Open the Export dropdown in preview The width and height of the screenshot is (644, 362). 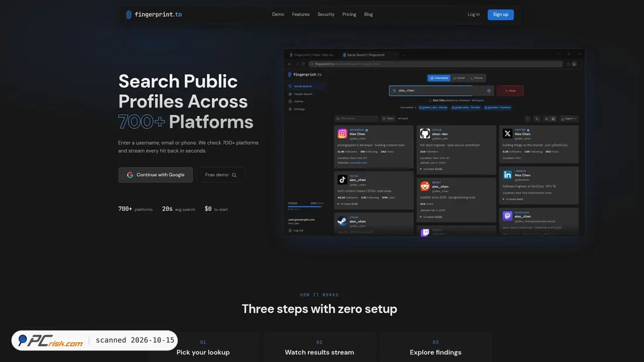pos(569,119)
